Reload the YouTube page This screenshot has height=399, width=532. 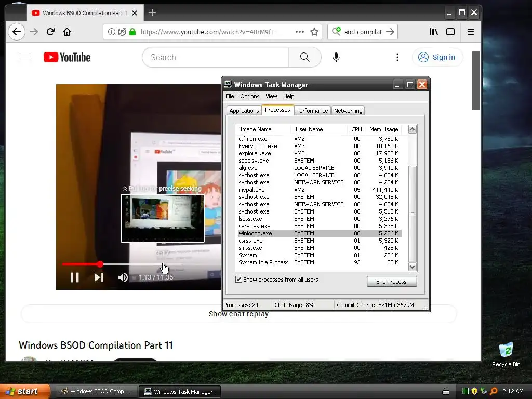click(x=50, y=32)
